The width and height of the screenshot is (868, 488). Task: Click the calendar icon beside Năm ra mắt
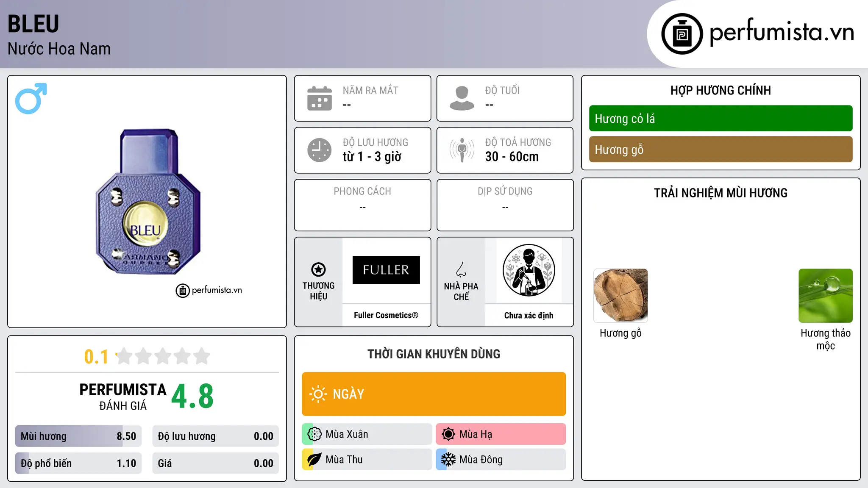[320, 98]
